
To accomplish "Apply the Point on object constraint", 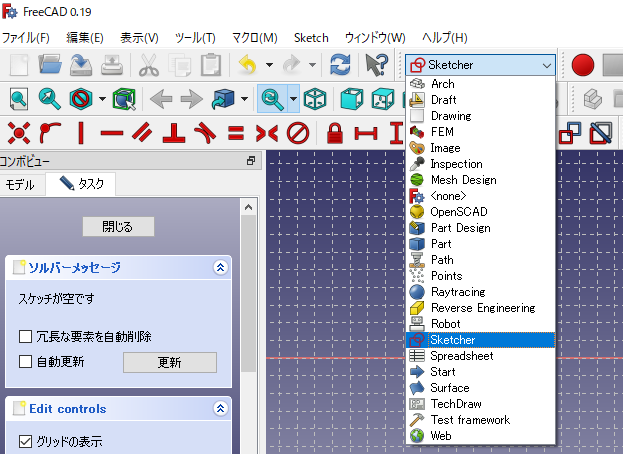I will click(50, 133).
